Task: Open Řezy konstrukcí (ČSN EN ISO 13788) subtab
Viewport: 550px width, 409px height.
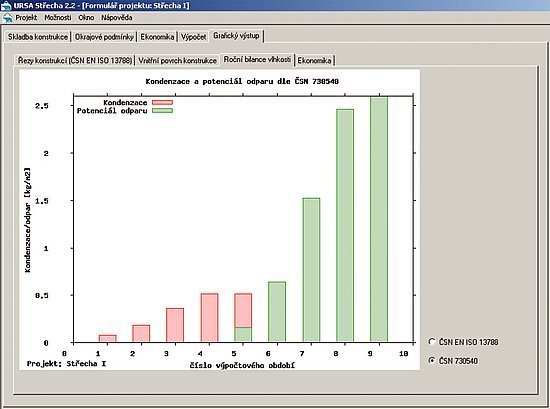Action: (x=75, y=60)
